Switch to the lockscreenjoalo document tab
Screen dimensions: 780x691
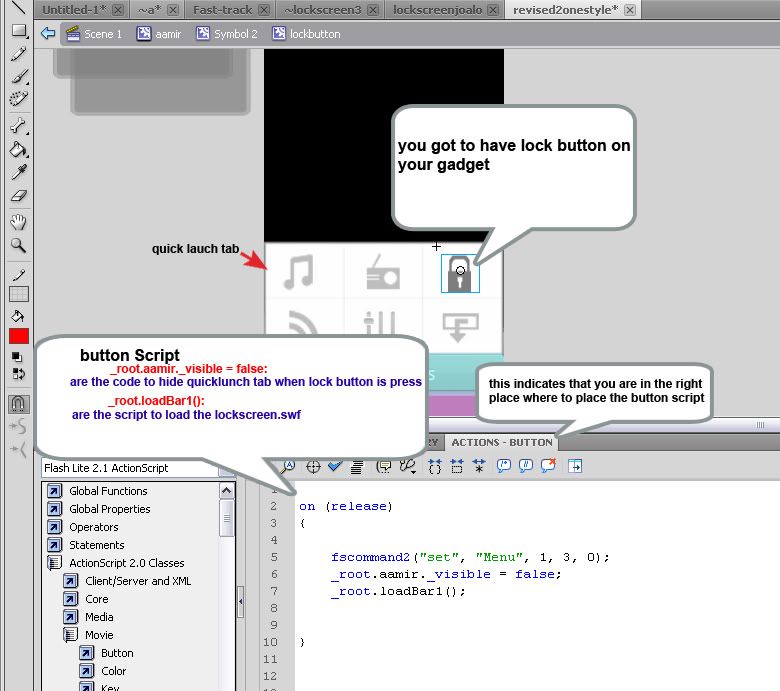(437, 9)
